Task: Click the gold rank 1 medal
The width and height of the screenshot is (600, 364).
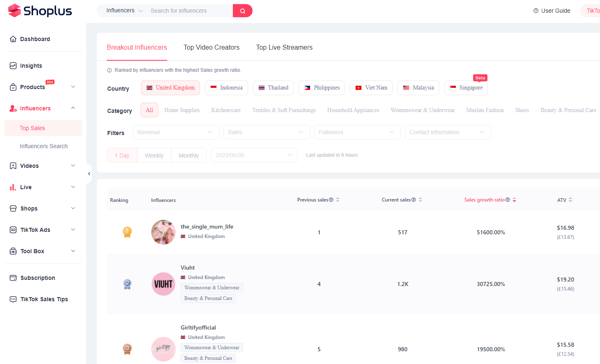Action: pos(127,232)
